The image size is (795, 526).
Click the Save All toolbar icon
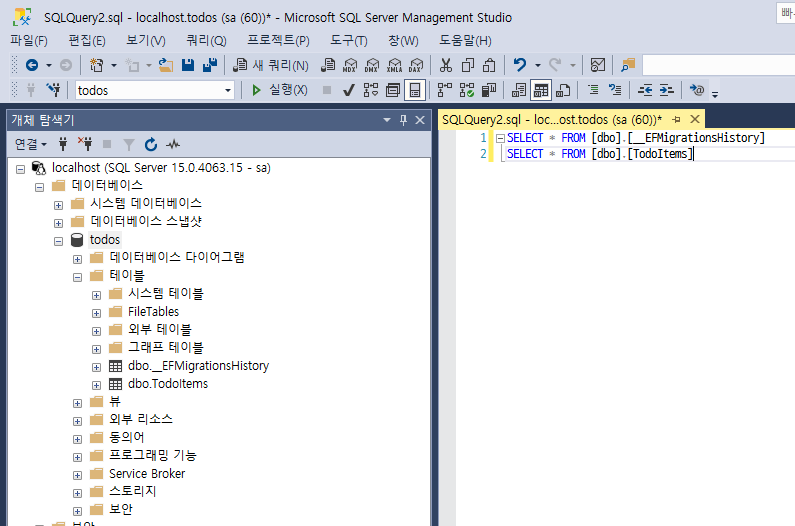[x=210, y=65]
